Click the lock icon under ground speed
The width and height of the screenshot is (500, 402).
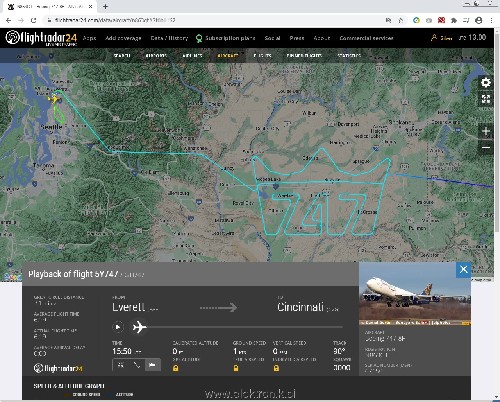click(x=236, y=368)
